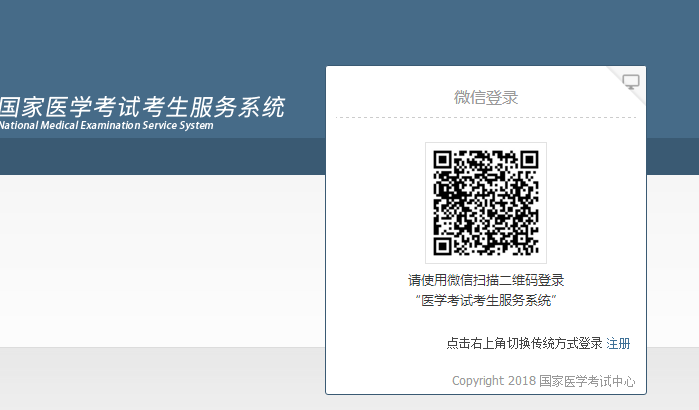Click the QR code's top-right finder square
Image resolution: width=699 pixels, height=410 pixels.
tap(529, 160)
